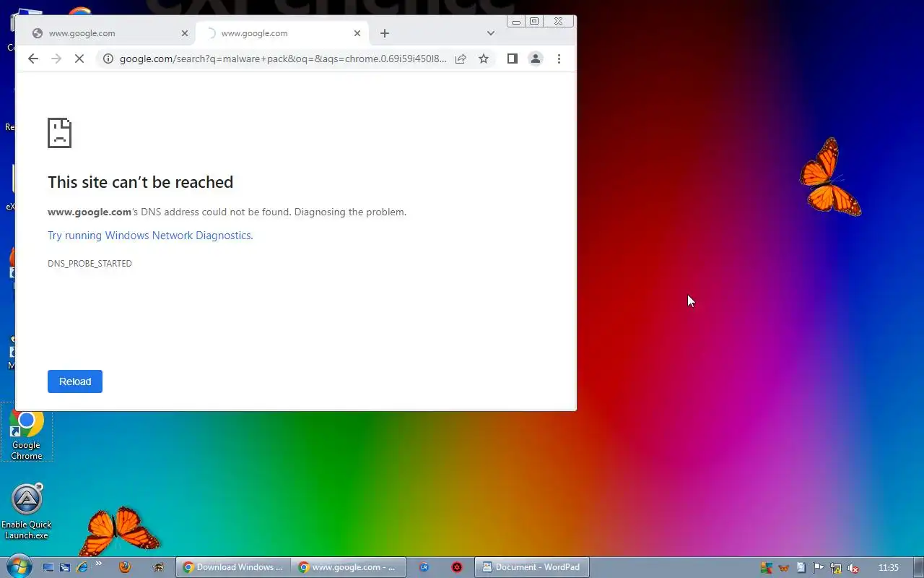Switch to Download Windows Chrome taskbar window

coord(232,567)
